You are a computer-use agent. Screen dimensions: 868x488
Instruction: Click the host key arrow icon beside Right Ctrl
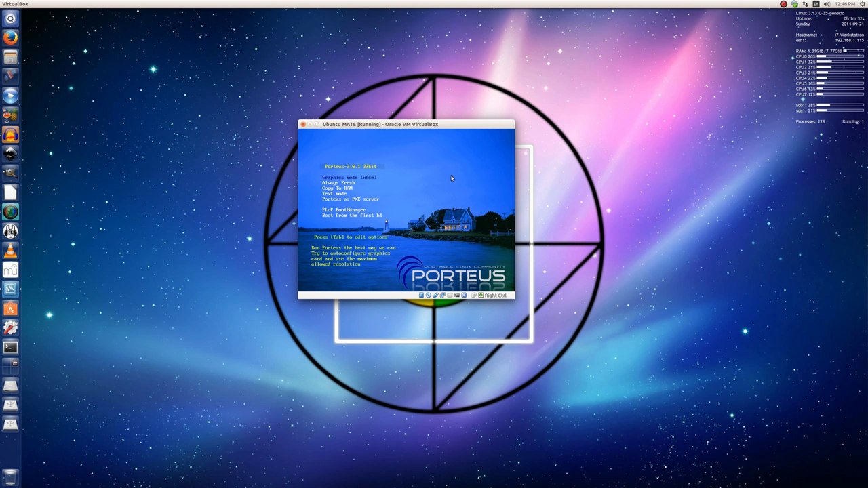coord(481,295)
